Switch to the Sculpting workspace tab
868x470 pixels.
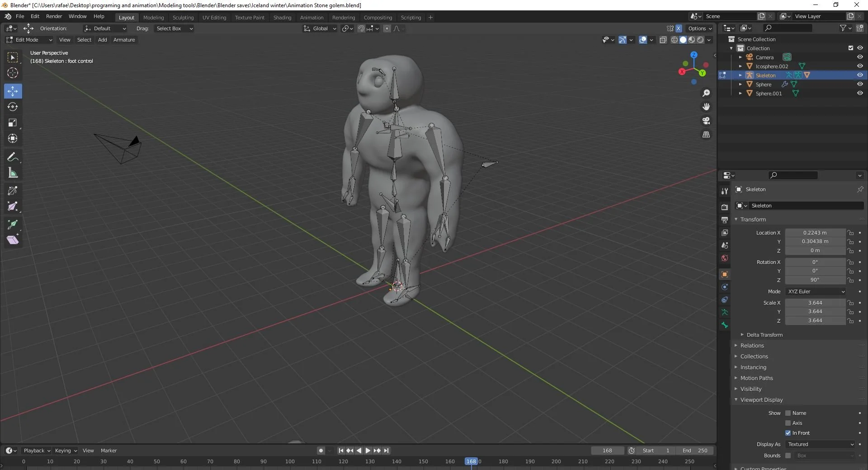point(183,17)
